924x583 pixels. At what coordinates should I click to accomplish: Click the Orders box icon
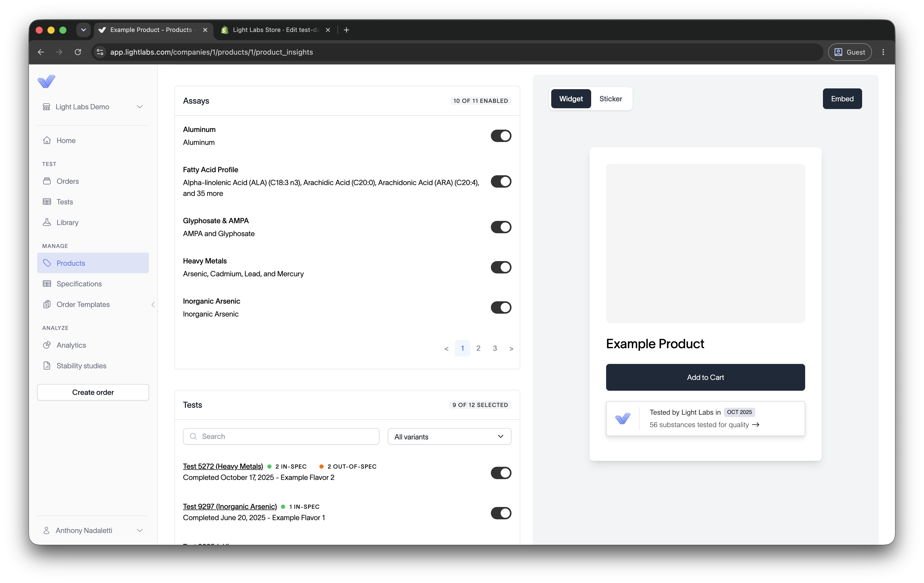point(47,181)
